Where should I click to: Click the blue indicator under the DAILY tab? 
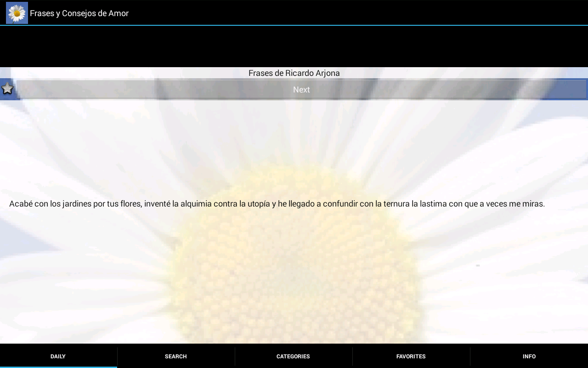tap(58, 367)
